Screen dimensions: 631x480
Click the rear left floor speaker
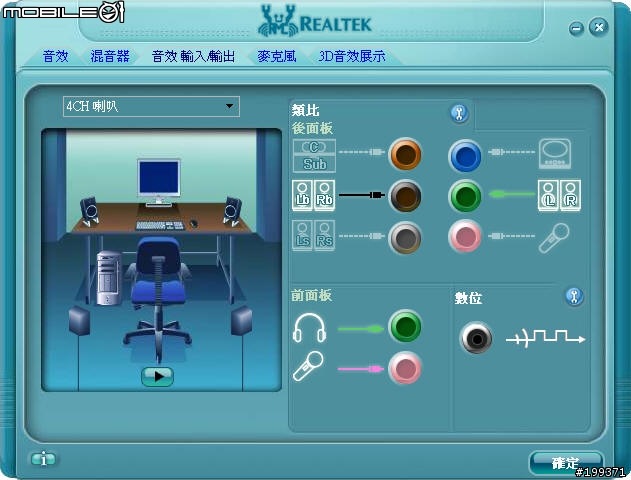coord(79,321)
